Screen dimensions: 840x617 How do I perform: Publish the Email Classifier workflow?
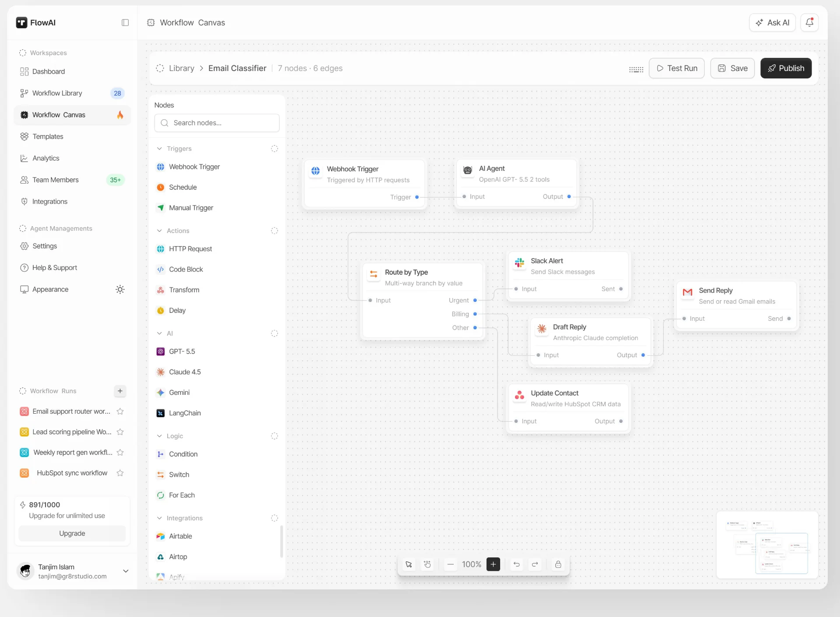[x=786, y=68]
